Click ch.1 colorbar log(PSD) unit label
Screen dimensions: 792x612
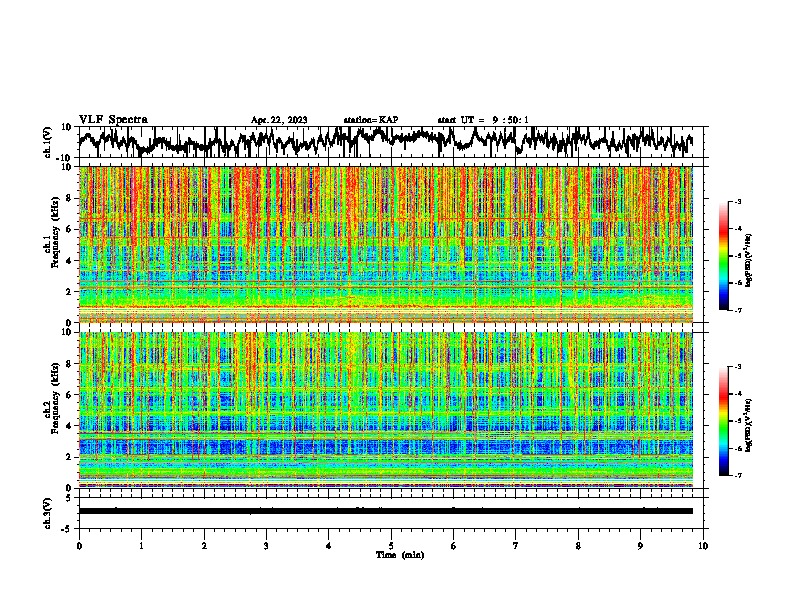click(749, 260)
